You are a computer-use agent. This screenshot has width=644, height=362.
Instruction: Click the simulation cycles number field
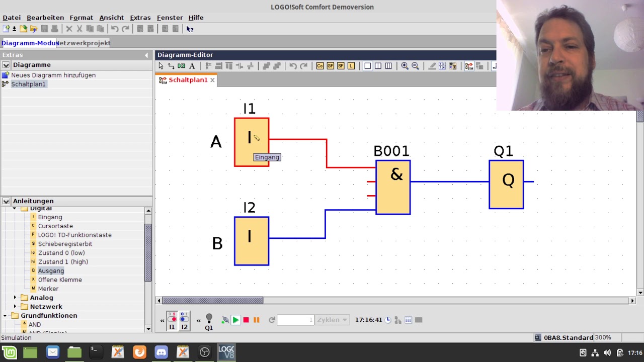click(x=295, y=320)
